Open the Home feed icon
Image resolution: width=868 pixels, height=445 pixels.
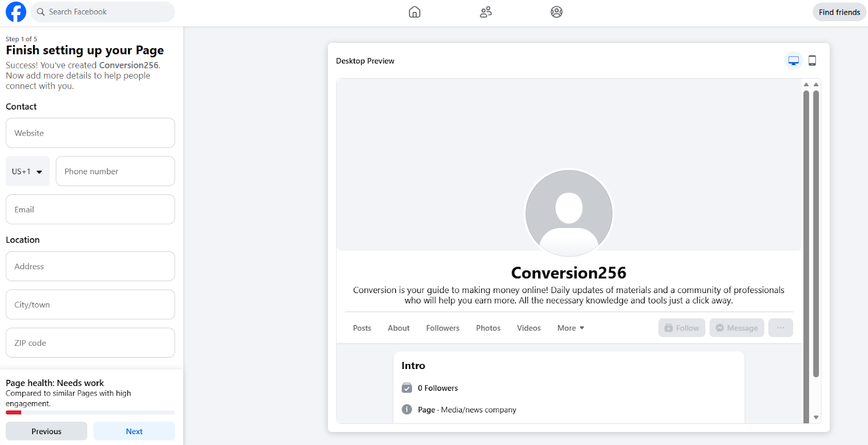[414, 12]
